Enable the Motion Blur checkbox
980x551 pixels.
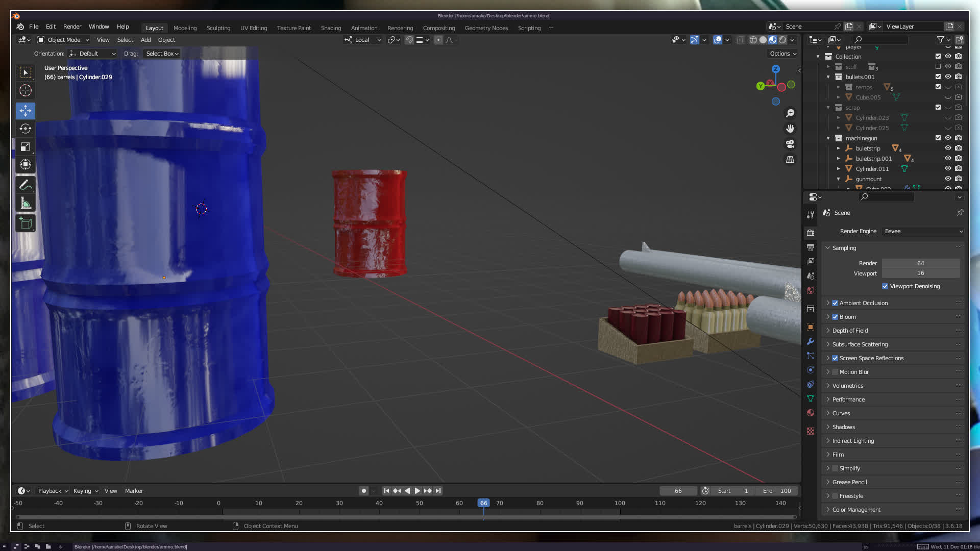click(x=836, y=372)
